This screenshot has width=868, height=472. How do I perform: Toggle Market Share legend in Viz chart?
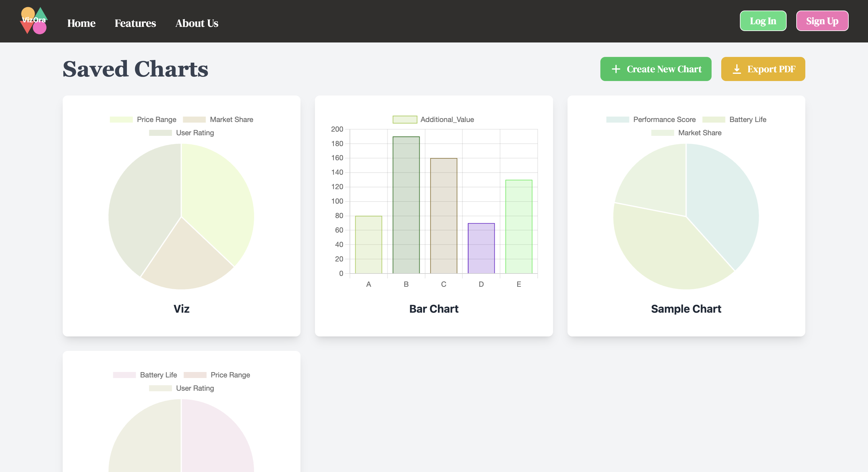point(218,120)
